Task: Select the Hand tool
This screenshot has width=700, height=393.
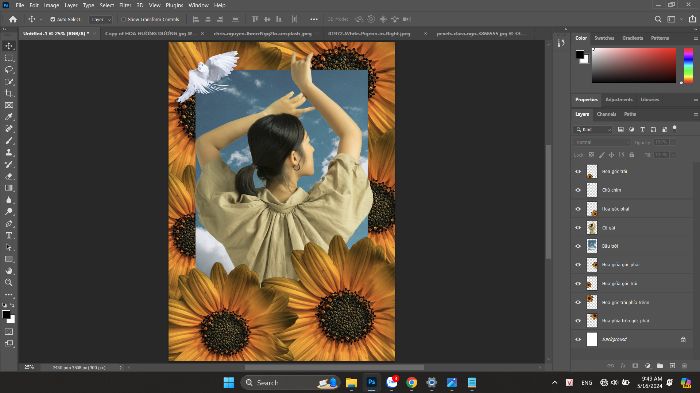Action: tap(9, 271)
